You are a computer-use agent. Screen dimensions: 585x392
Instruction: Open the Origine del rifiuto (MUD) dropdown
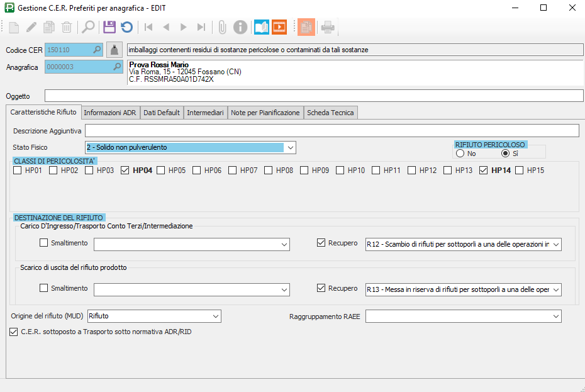(215, 316)
